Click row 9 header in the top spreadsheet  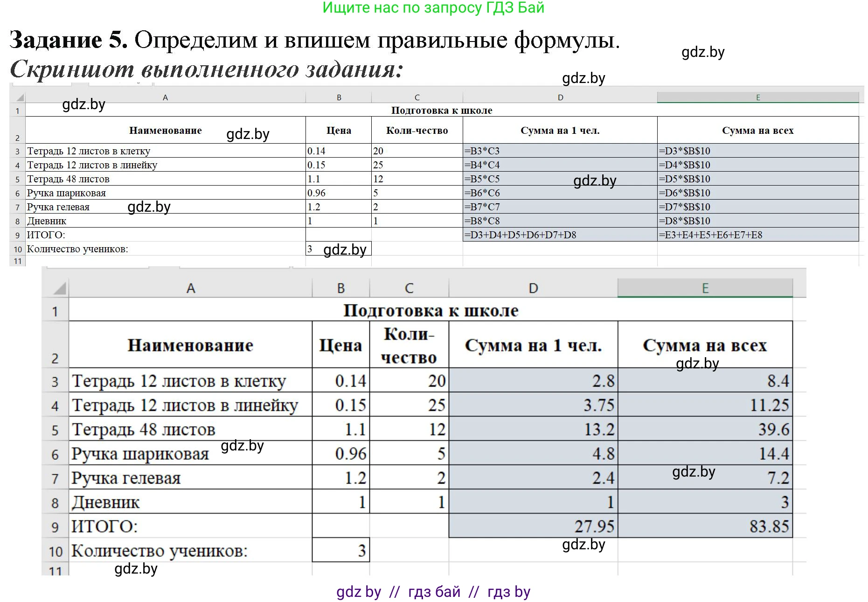tap(18, 235)
